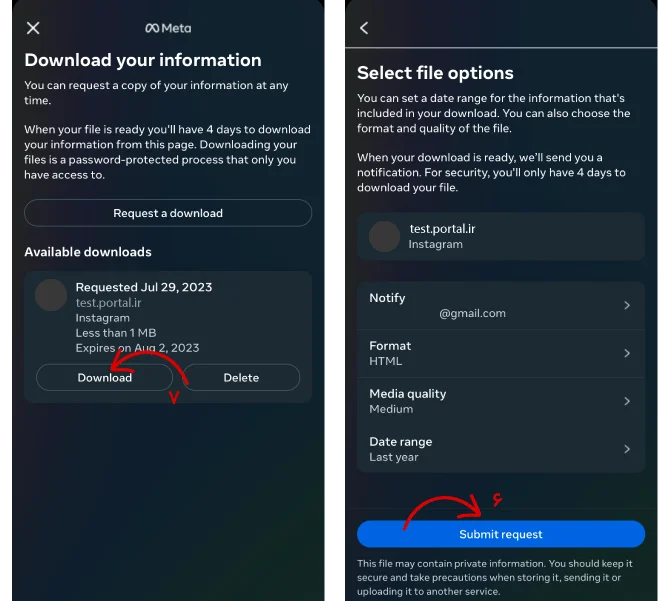
Task: Click the Meta logo at top
Action: pyautogui.click(x=168, y=28)
